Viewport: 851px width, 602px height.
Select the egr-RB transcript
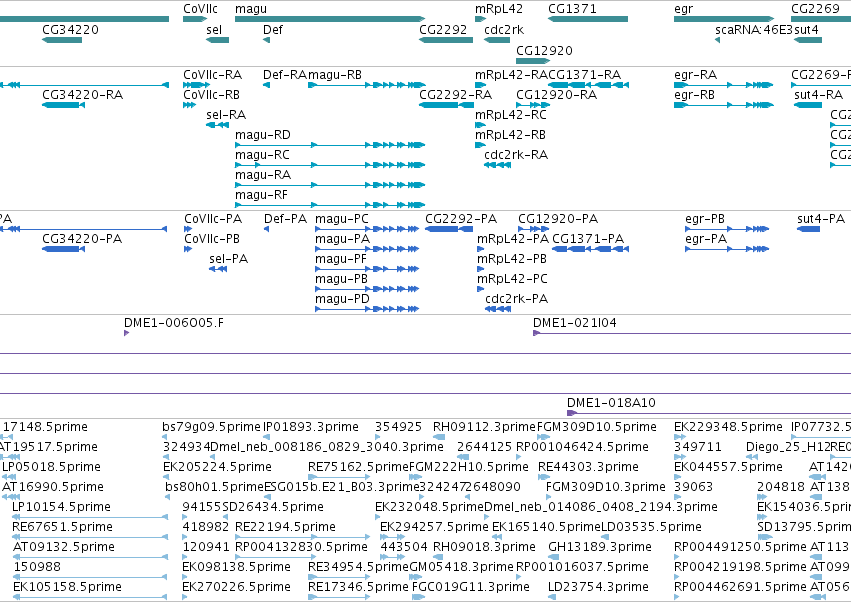tap(723, 105)
